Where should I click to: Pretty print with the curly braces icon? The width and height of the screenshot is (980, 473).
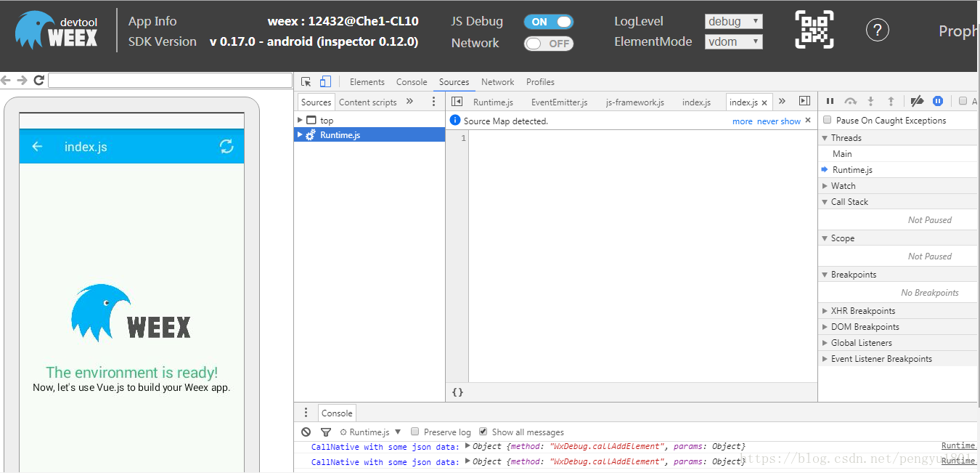(x=457, y=392)
